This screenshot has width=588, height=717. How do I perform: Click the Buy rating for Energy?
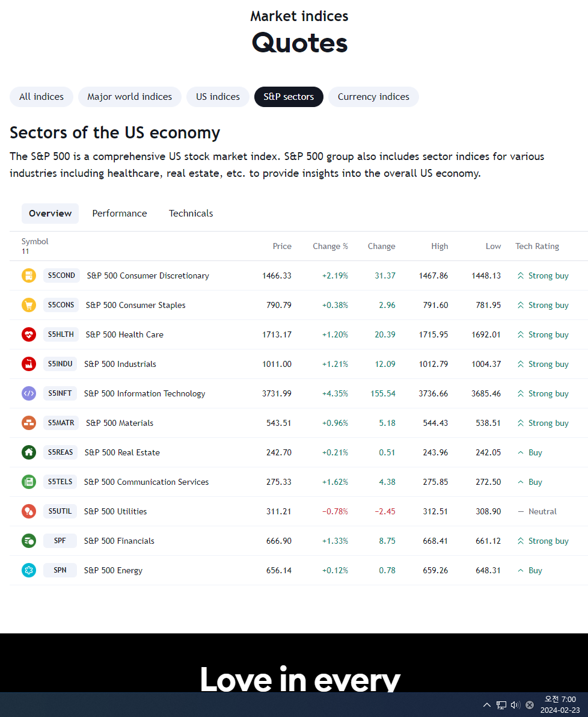530,570
